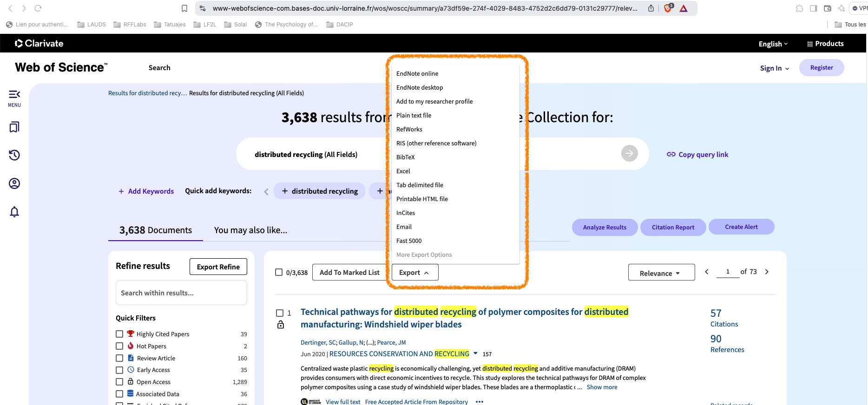Reload the page with browser refresh icon

pos(38,8)
